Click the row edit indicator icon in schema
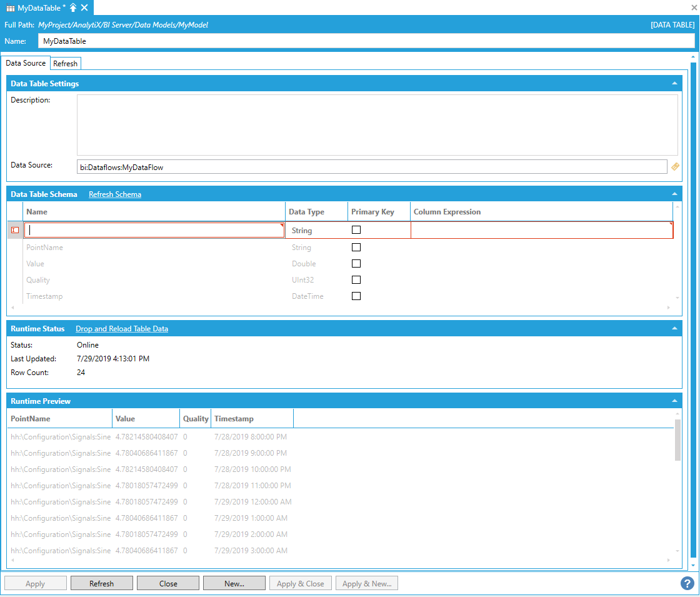 [15, 231]
